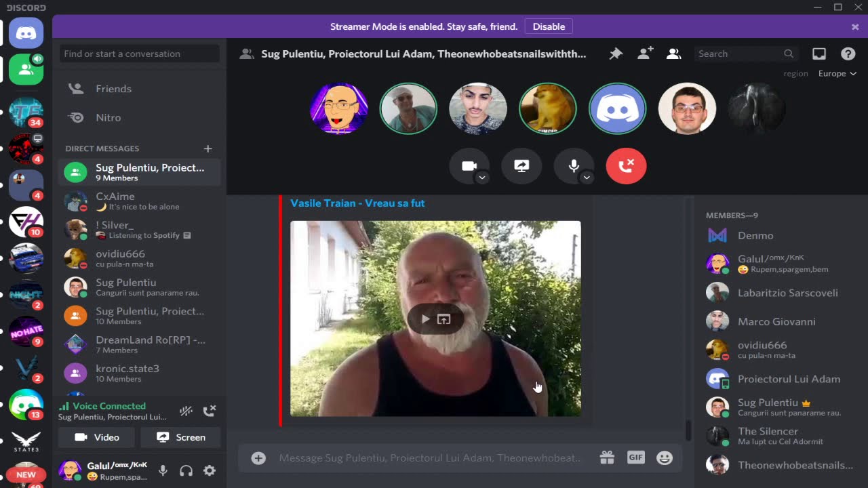Disable Streamer Mode button
Screen dimensions: 868x488
[x=549, y=26]
